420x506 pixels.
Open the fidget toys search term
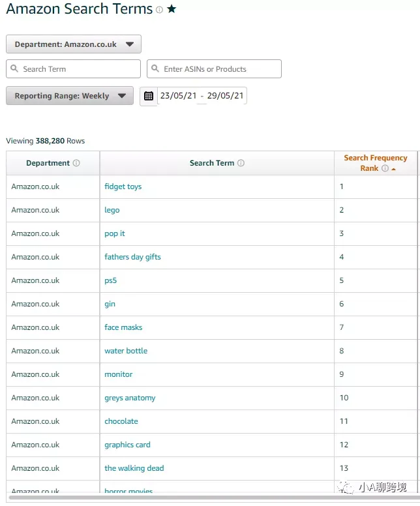[123, 186]
